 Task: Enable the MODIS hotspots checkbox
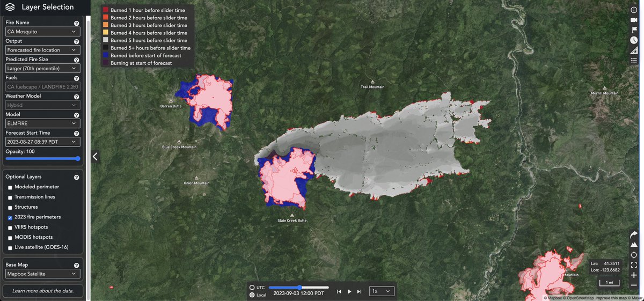pos(10,238)
